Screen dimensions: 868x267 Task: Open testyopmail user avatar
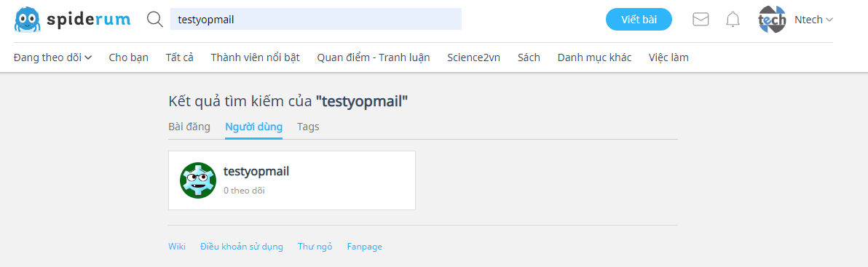(x=198, y=180)
